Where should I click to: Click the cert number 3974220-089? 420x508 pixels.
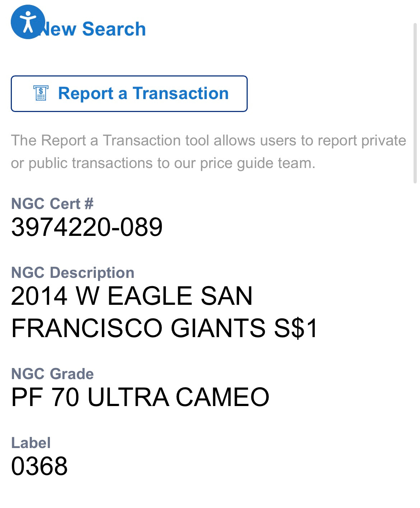(87, 227)
